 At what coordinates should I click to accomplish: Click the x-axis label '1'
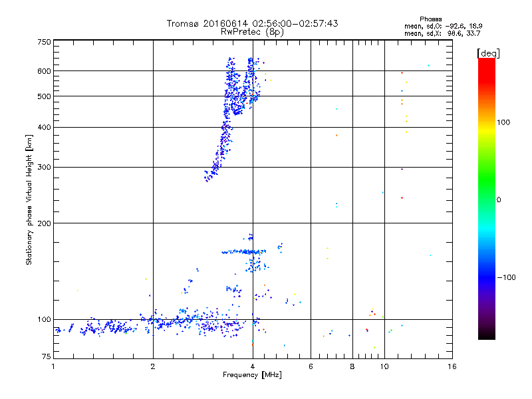53,366
